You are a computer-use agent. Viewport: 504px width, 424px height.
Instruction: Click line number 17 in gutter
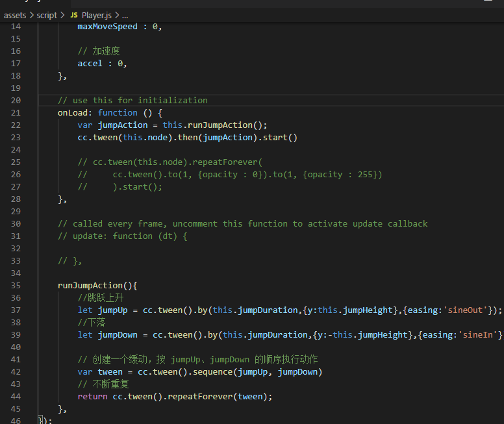pos(16,64)
